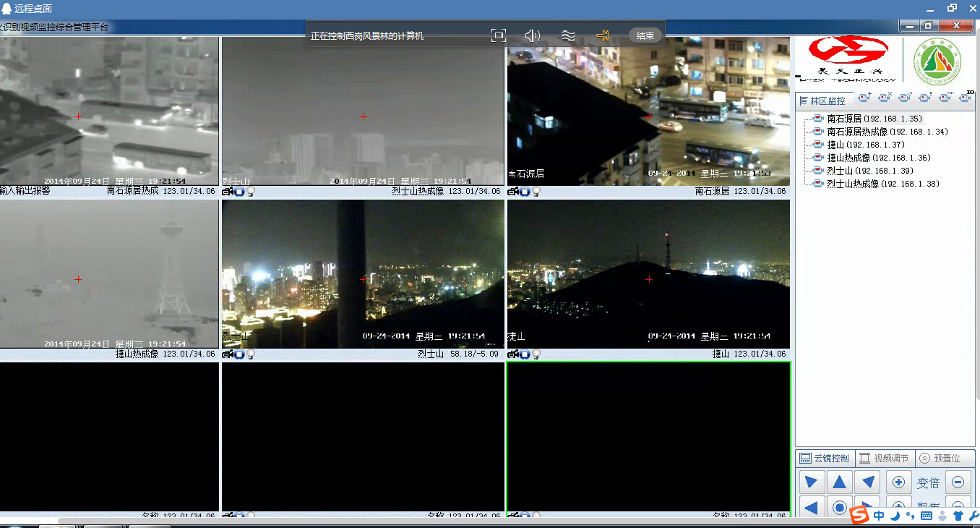Click stop button under 烈士山 night feed

click(x=239, y=354)
